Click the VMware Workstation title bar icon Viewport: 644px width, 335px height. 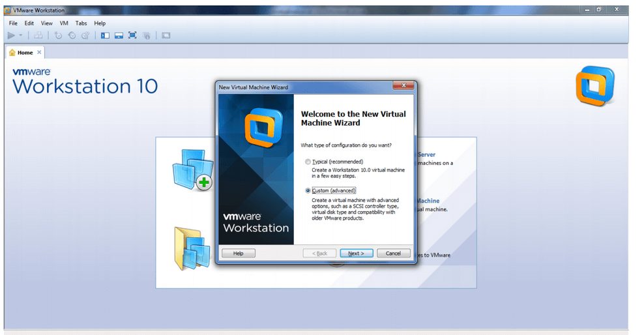point(7,10)
